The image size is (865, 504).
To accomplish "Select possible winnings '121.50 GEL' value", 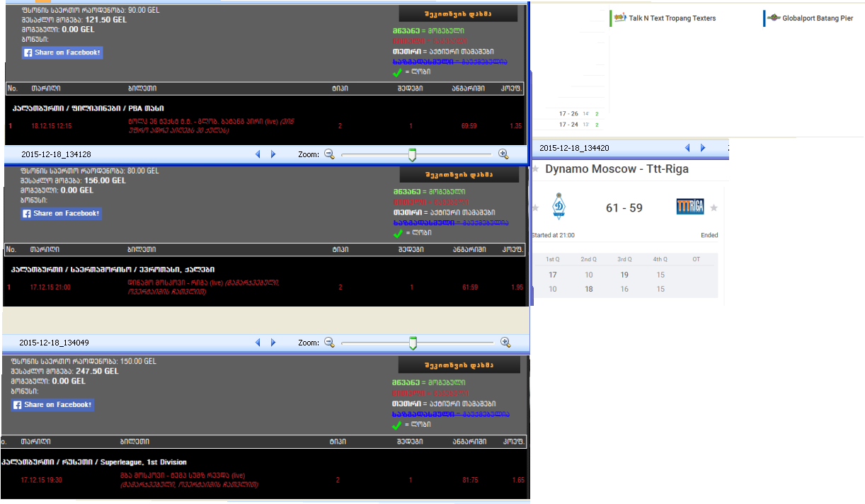I will click(106, 20).
